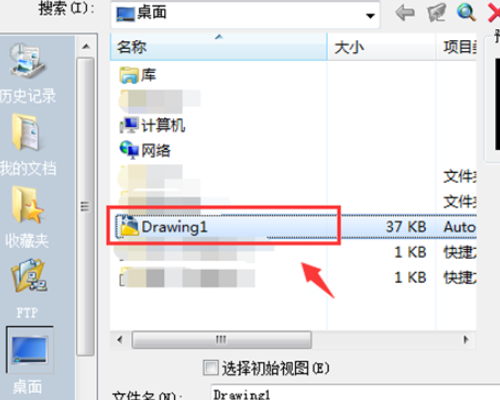The image size is (500, 400).
Task: Click the Search the Web magnifier icon
Action: pyautogui.click(x=466, y=13)
